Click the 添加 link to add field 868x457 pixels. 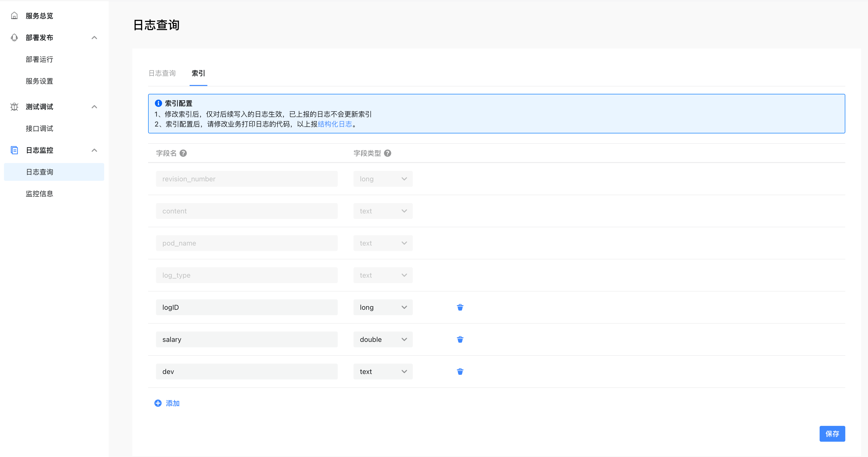pos(173,403)
